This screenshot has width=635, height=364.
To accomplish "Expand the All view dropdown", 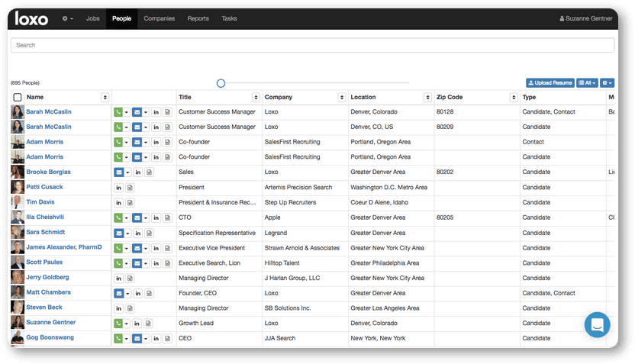I will [587, 82].
